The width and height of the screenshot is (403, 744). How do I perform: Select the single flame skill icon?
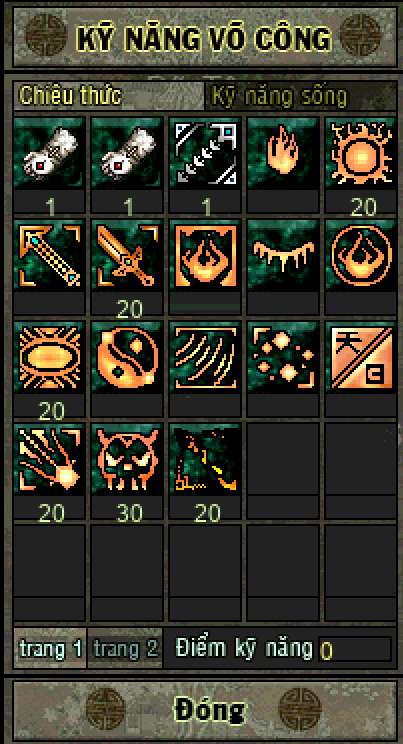283,153
